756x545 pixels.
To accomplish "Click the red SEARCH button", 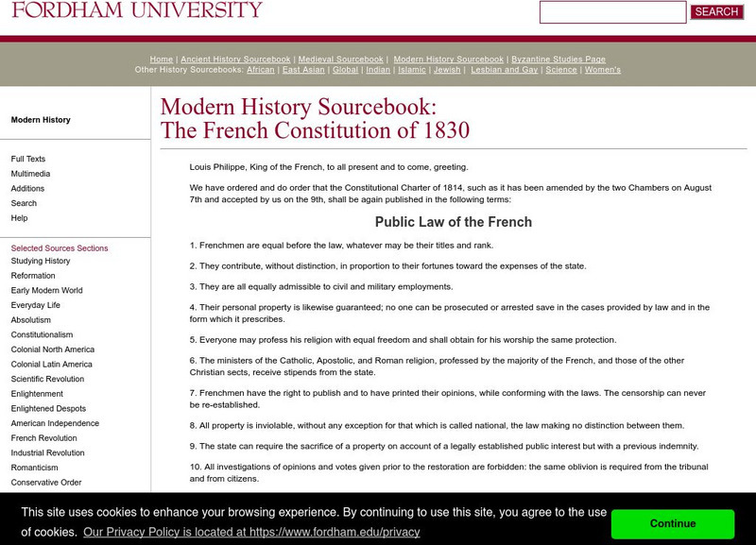I will [716, 11].
